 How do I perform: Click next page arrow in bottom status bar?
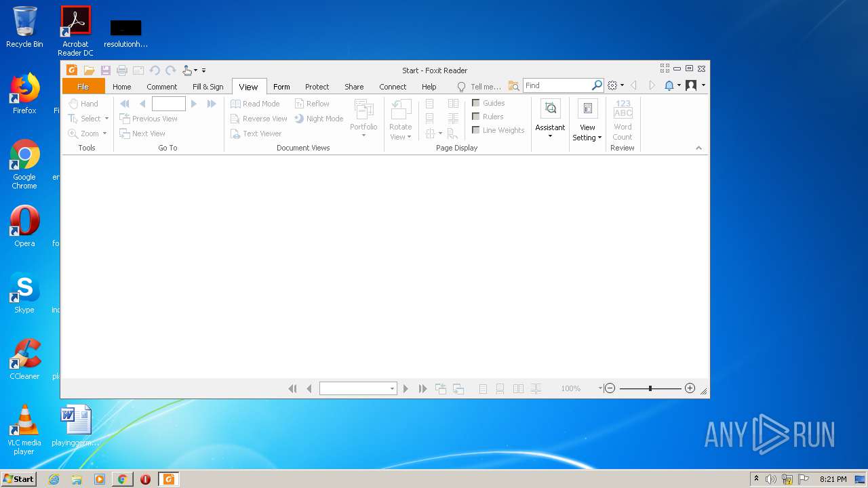[x=406, y=388]
